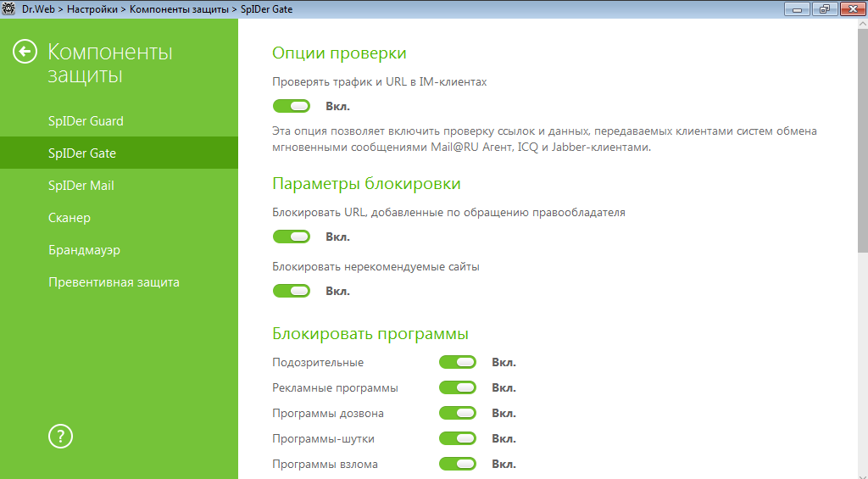Disable blocking URLs by rights holder request
This screenshot has height=479, width=868.
click(x=292, y=237)
